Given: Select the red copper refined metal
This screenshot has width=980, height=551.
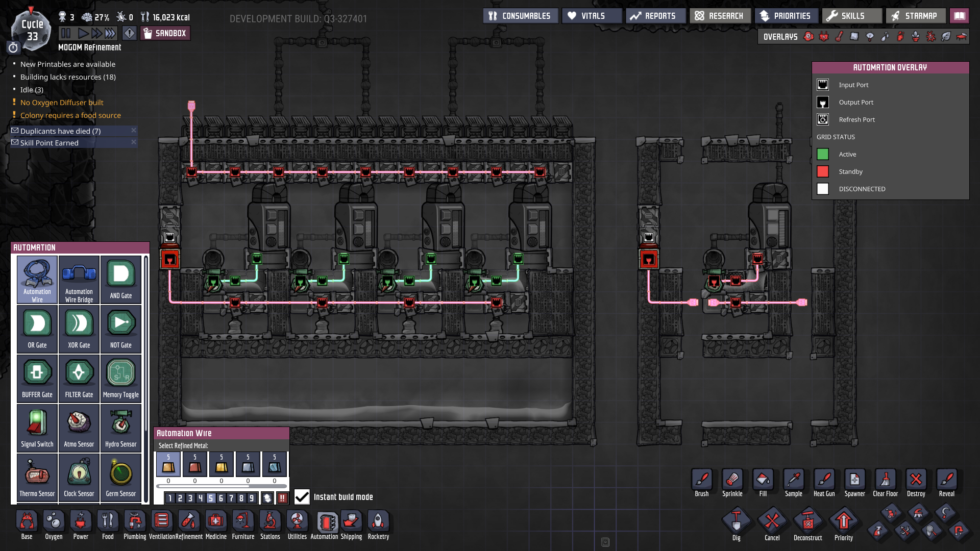Looking at the screenshot, I should [x=194, y=465].
